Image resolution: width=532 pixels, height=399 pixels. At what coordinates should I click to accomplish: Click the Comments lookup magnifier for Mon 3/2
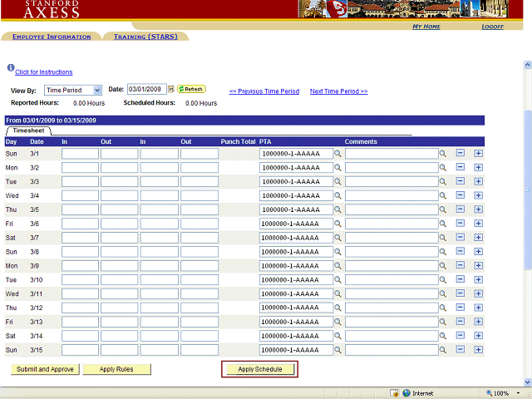point(443,168)
